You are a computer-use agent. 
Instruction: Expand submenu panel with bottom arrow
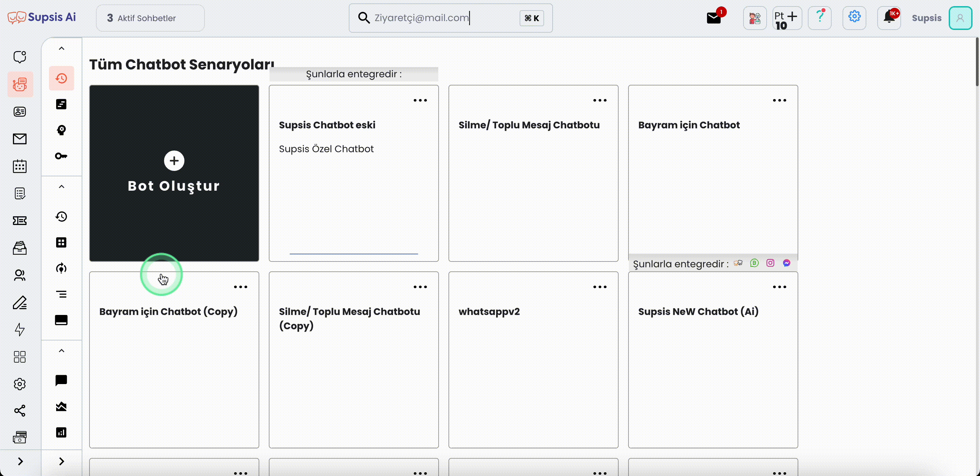(61, 462)
